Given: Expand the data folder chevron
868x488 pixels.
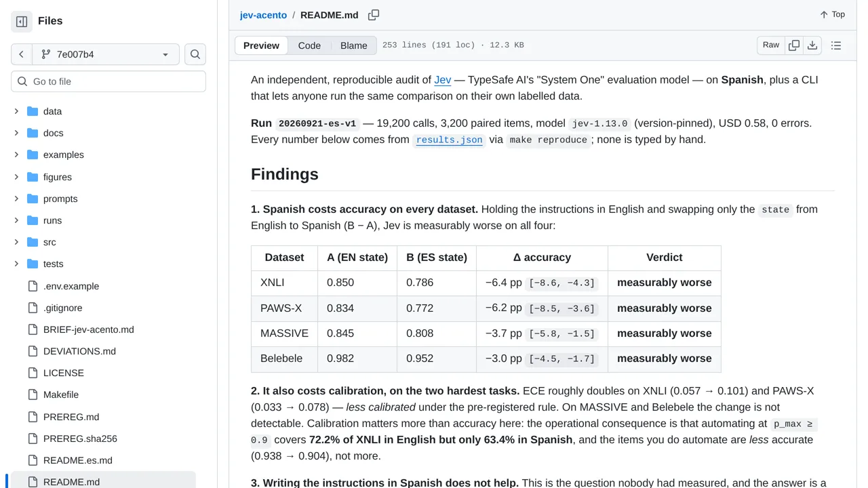Looking at the screenshot, I should coord(16,111).
